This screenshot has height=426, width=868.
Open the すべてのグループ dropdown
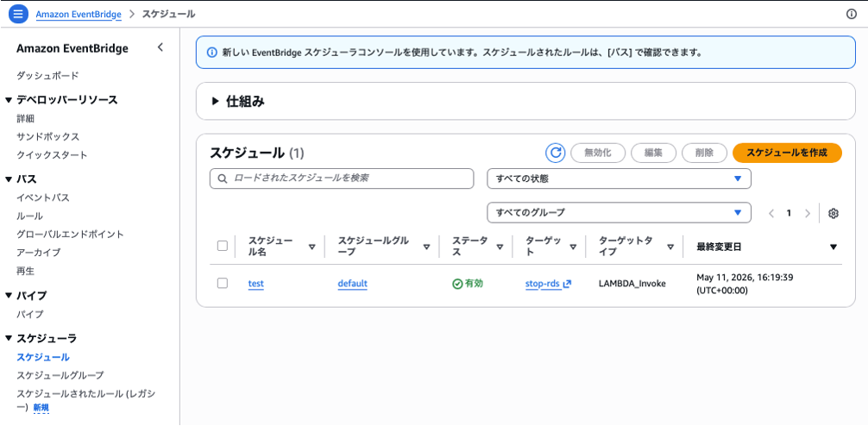(619, 212)
